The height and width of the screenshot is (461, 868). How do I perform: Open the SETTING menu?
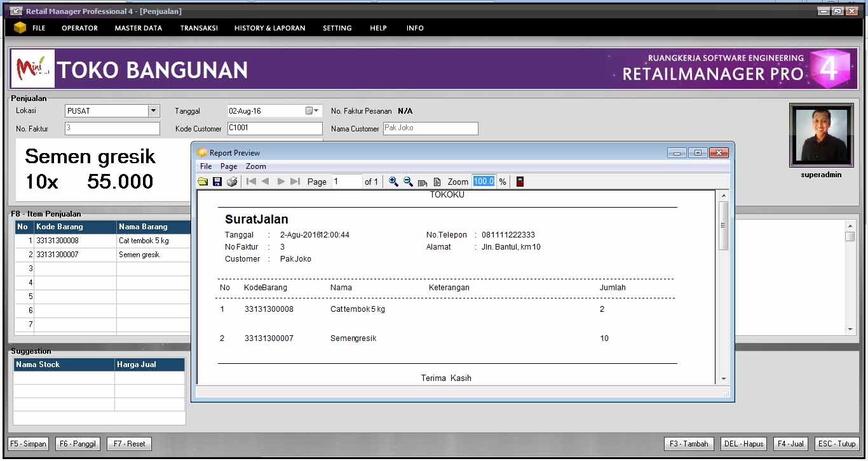[x=337, y=28]
